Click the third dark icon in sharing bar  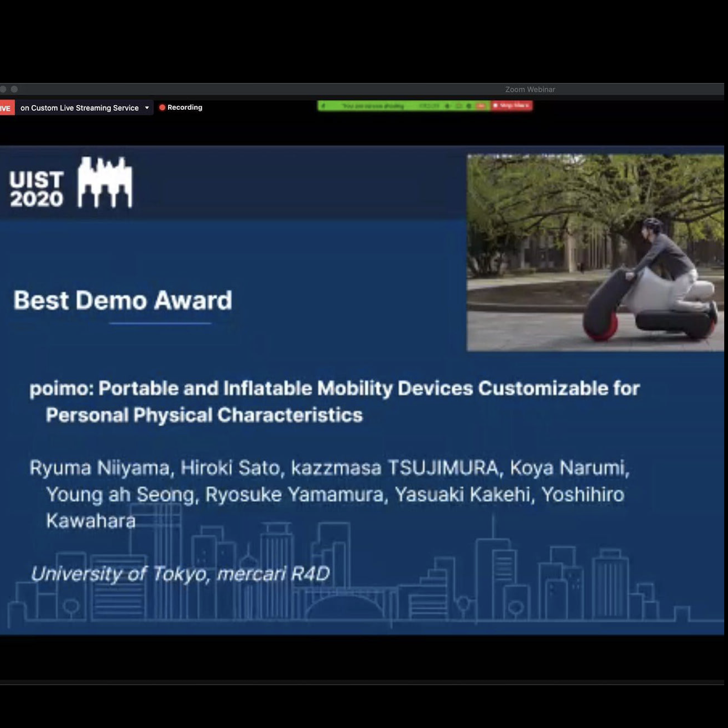pos(469,106)
